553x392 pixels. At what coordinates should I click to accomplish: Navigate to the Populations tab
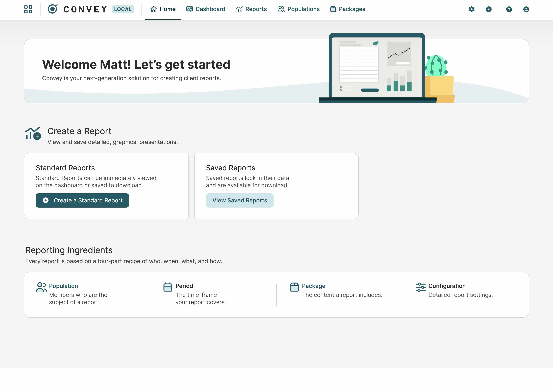(298, 9)
